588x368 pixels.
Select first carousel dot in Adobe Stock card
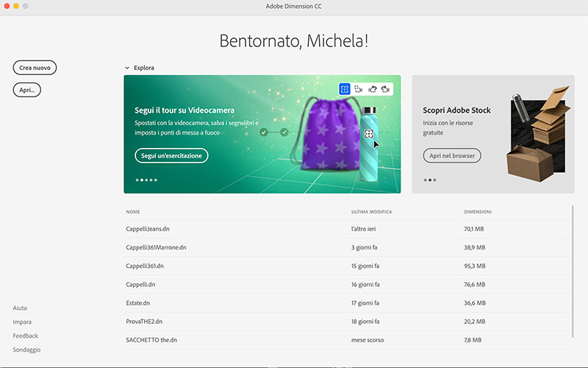(426, 180)
